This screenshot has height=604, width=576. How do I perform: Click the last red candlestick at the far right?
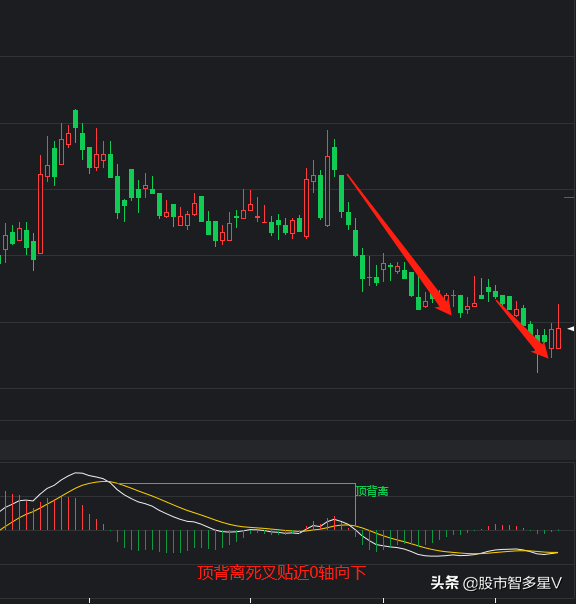coord(558,327)
